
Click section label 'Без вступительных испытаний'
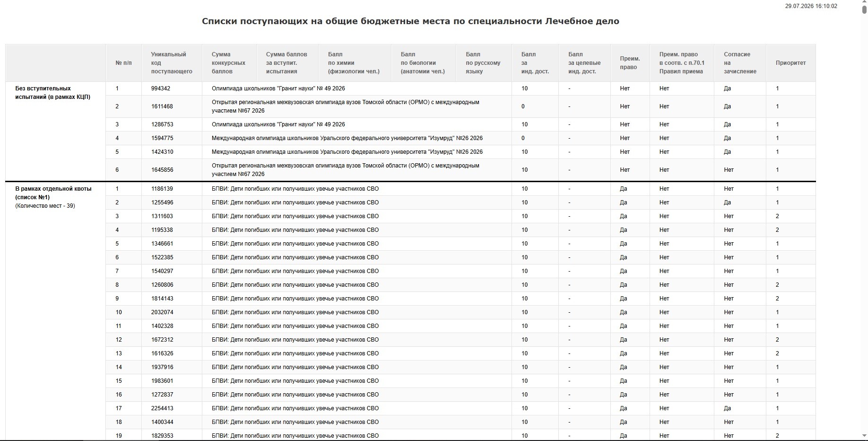(52, 93)
